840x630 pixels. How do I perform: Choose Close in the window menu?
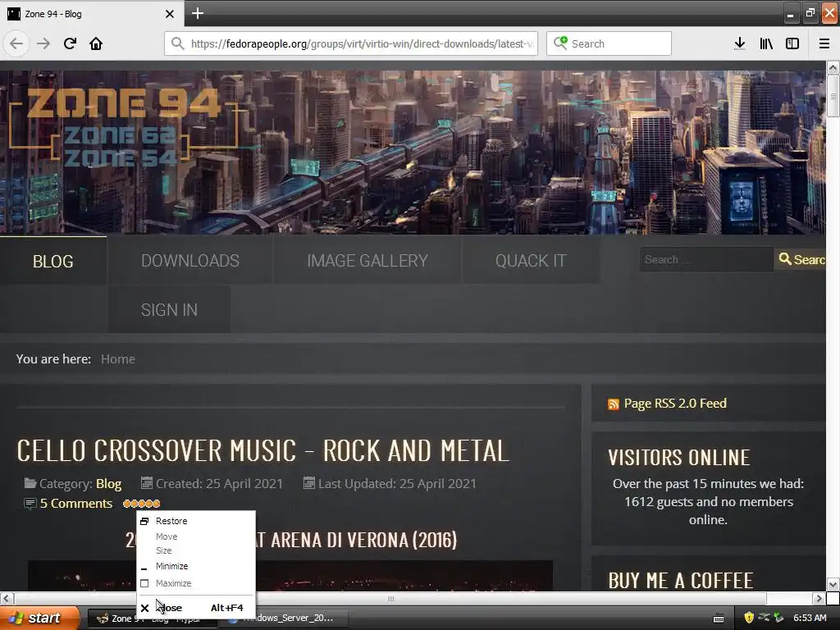[x=196, y=608]
